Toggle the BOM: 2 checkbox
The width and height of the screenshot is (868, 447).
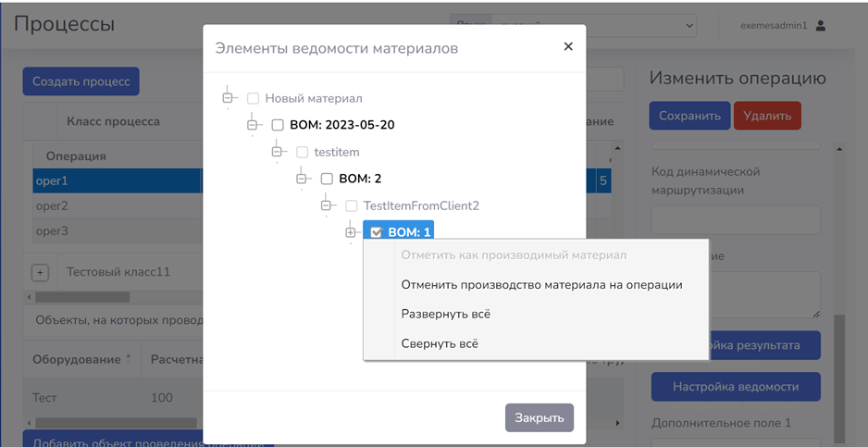tap(327, 179)
